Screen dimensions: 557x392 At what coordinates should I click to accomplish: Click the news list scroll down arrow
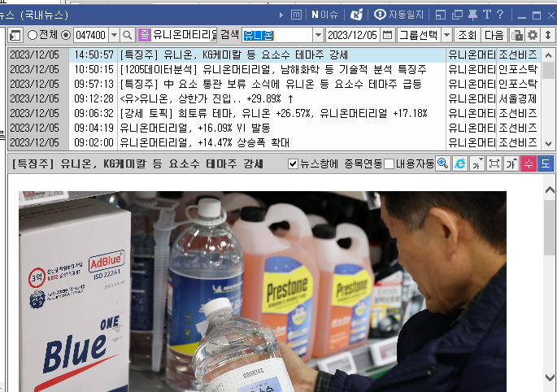[x=548, y=144]
